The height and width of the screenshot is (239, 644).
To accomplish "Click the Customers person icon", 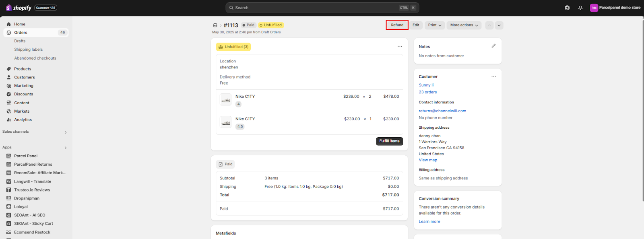I will 9,77.
